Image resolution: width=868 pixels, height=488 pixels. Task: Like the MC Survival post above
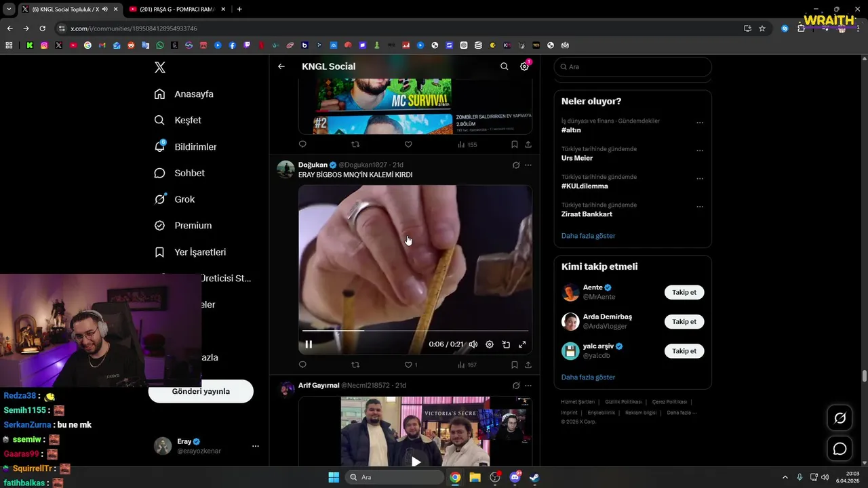(x=408, y=144)
